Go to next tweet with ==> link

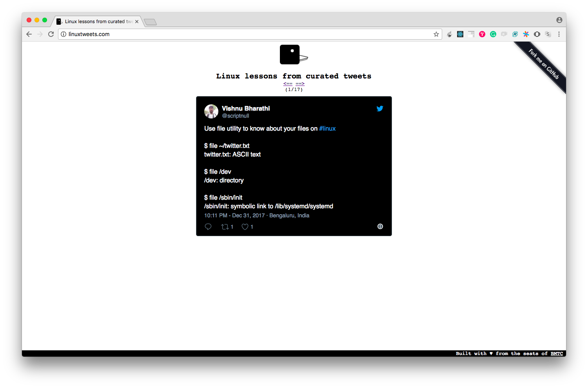coord(300,84)
